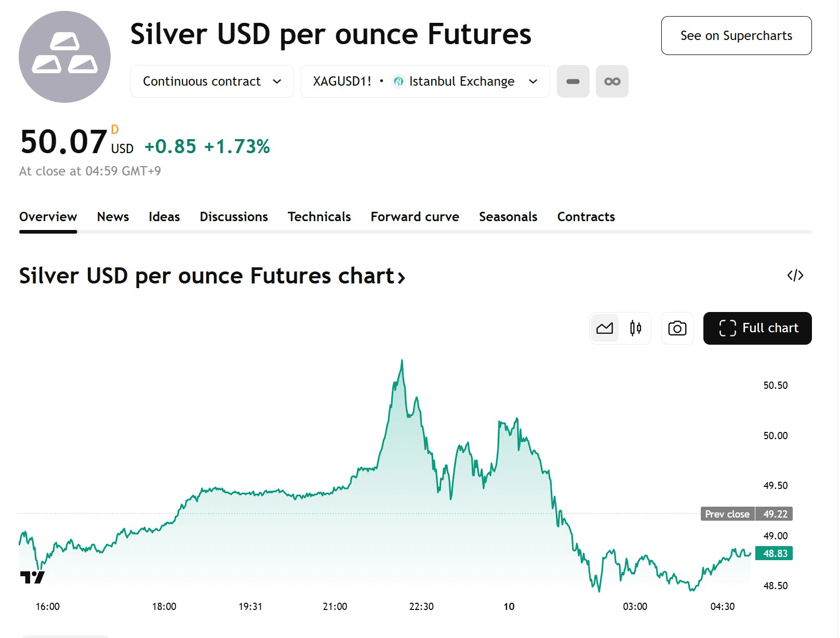Image resolution: width=840 pixels, height=638 pixels.
Task: Click the silver bars logo icon
Action: point(64,57)
